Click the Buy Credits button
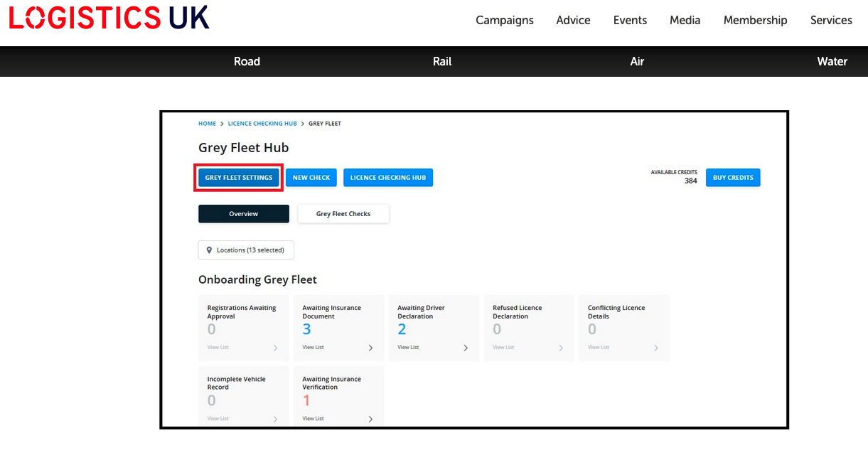868x460 pixels. point(732,178)
